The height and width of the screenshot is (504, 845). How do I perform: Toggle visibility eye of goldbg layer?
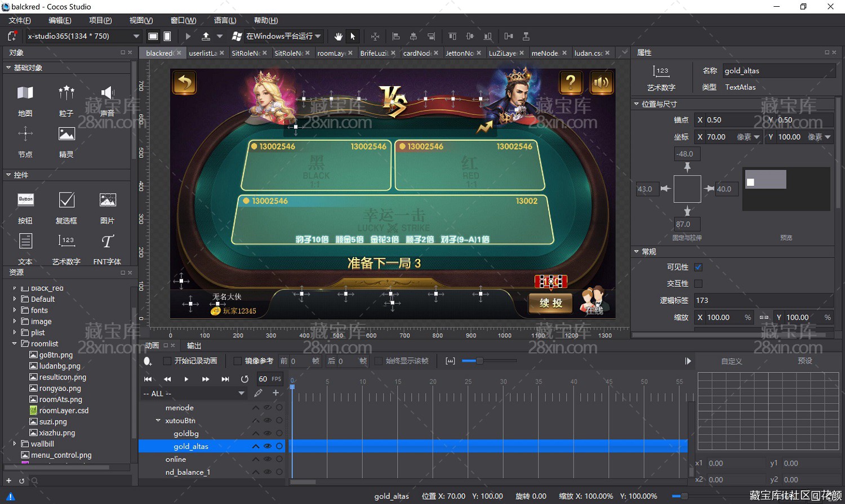point(268,434)
